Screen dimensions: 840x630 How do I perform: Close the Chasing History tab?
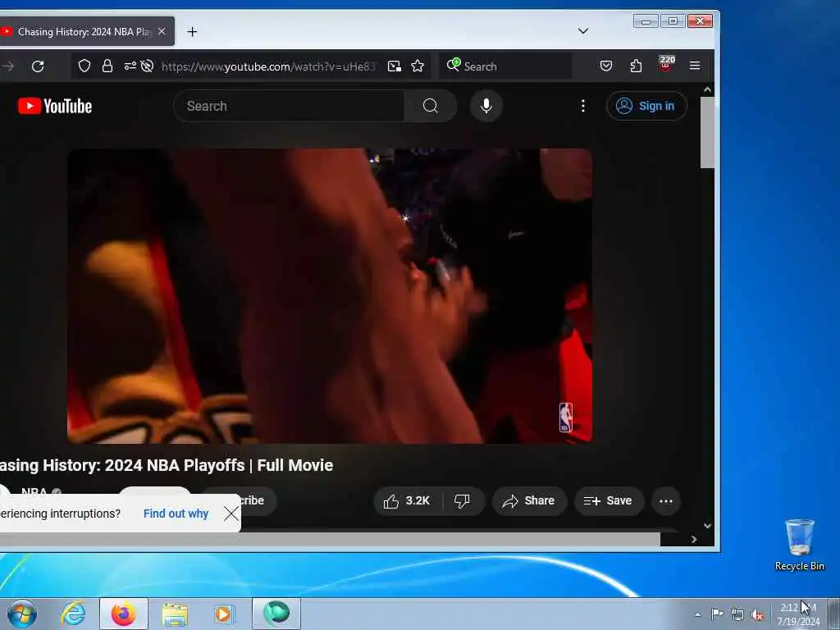point(162,32)
